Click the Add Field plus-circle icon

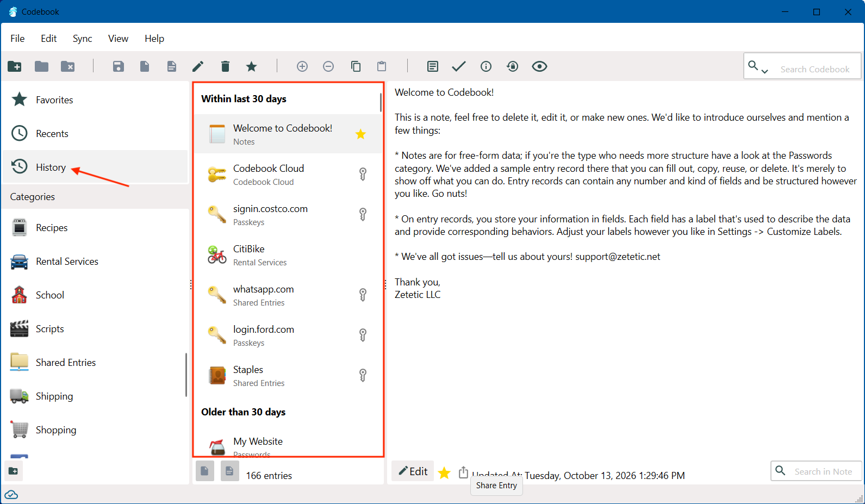302,66
